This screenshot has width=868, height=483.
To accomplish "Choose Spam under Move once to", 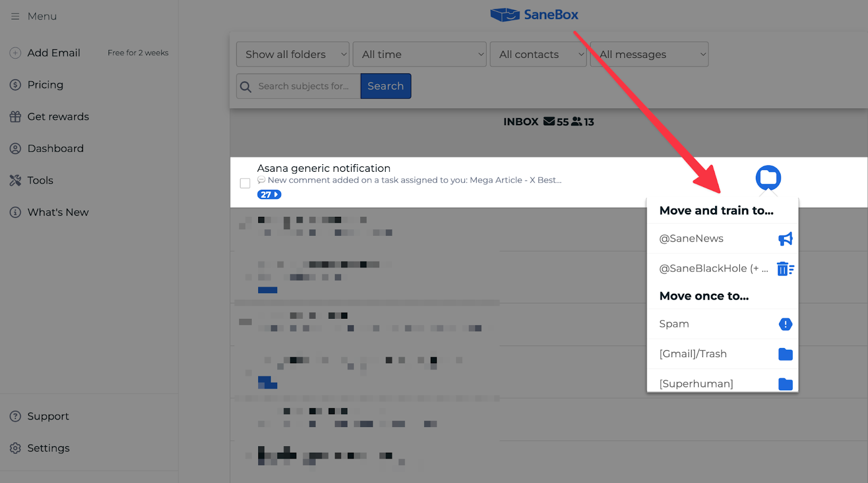I will point(723,324).
